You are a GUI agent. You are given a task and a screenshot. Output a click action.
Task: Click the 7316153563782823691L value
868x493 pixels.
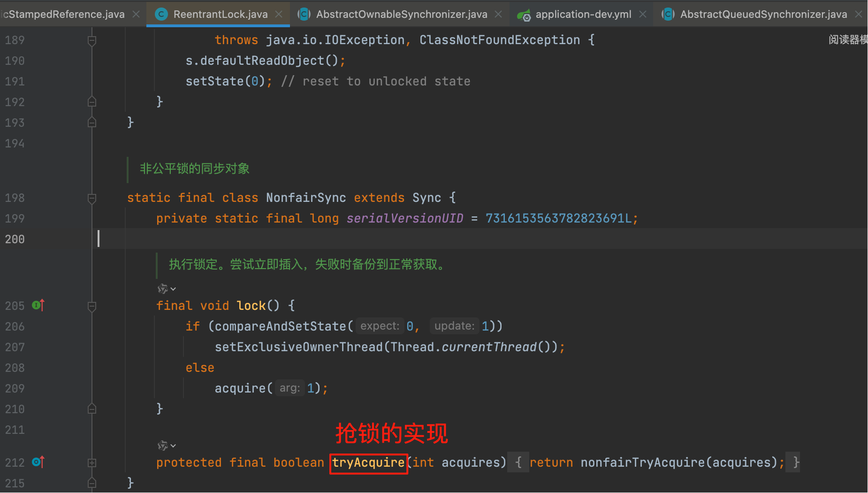point(559,218)
